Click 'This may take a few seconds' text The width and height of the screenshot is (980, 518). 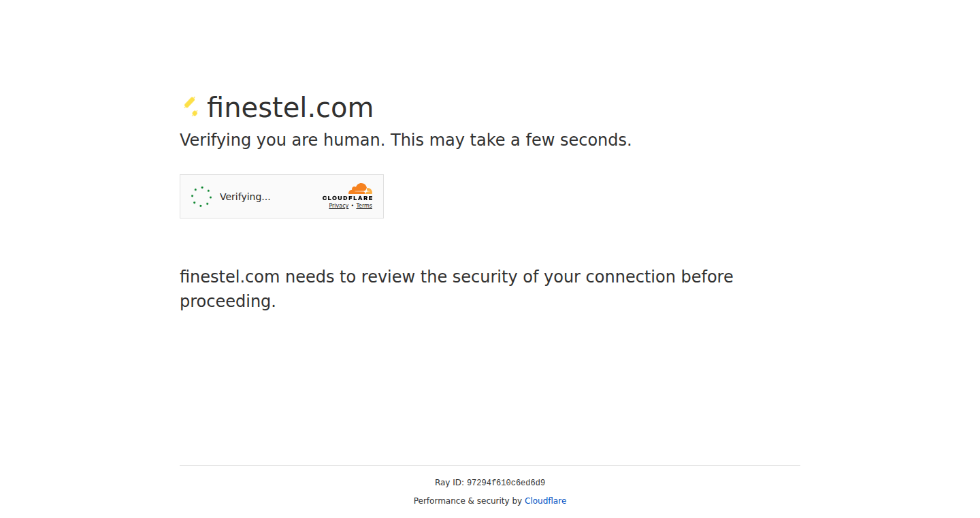[x=511, y=140]
